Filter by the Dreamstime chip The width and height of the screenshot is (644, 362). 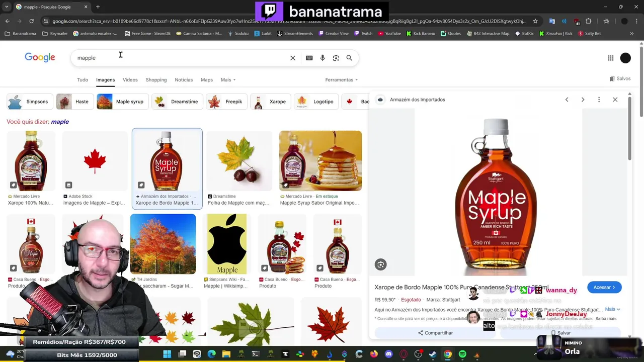tap(177, 102)
